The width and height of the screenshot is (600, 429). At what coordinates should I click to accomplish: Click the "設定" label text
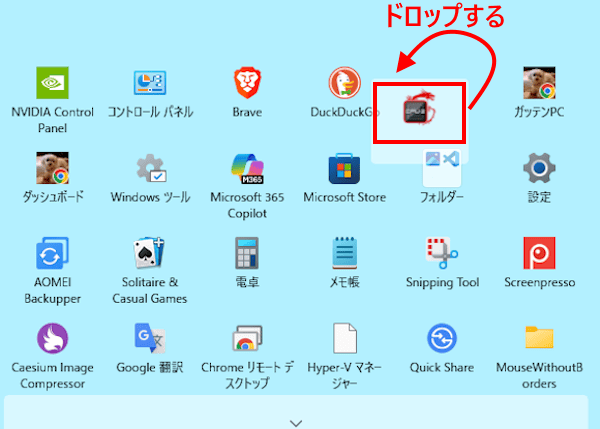539,197
